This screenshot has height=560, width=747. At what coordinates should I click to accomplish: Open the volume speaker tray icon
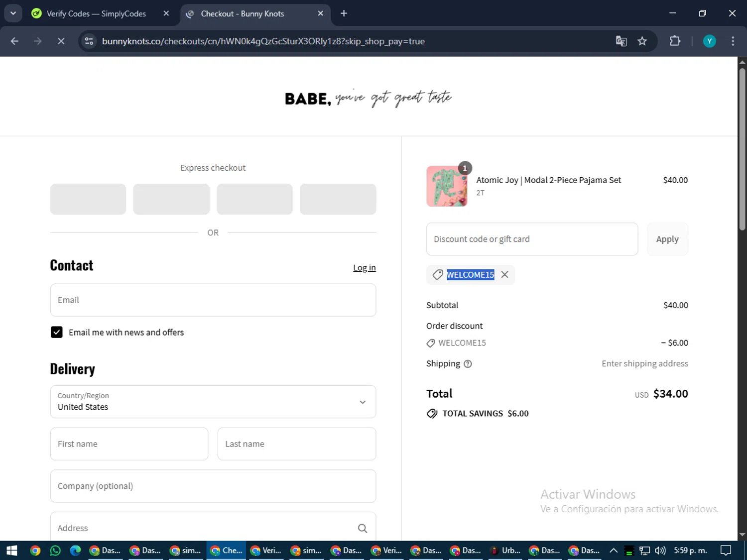tap(660, 551)
